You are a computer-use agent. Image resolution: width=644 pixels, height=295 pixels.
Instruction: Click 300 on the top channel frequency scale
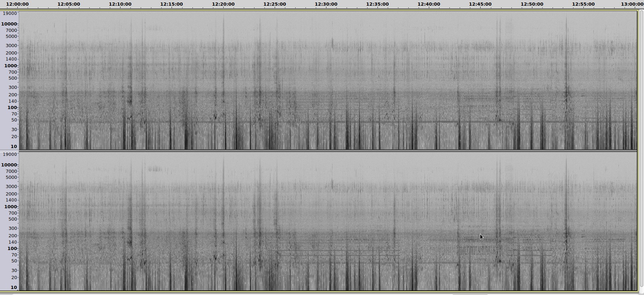(x=13, y=87)
